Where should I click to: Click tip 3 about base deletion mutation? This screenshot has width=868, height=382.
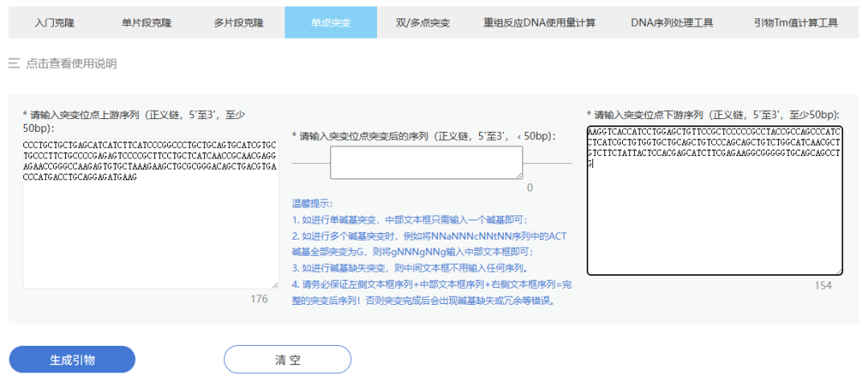(409, 269)
